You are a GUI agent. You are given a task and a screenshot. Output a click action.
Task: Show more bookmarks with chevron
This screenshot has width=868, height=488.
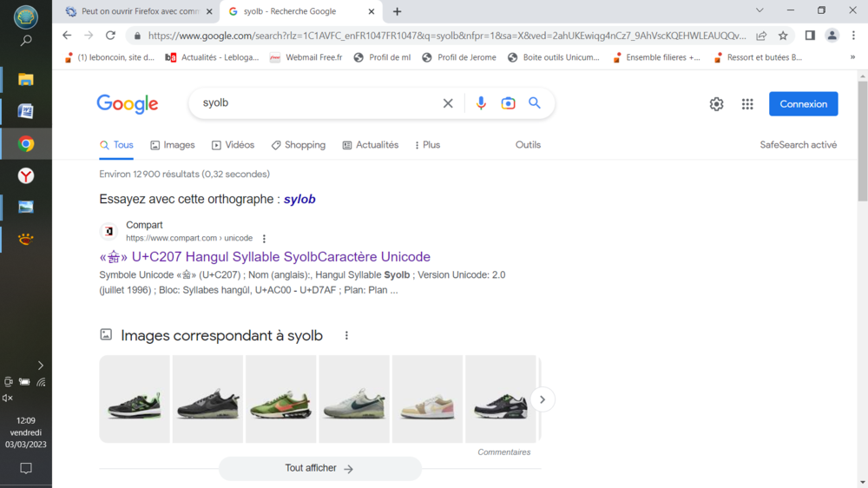(852, 57)
